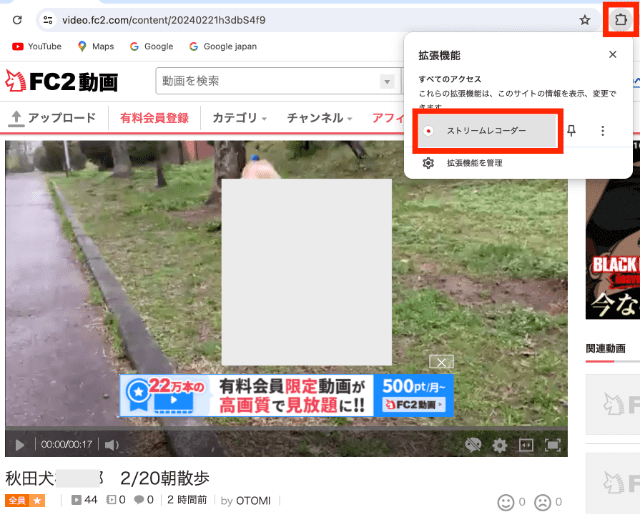Image resolution: width=640 pixels, height=515 pixels.
Task: Open アップロード upload page
Action: point(52,118)
